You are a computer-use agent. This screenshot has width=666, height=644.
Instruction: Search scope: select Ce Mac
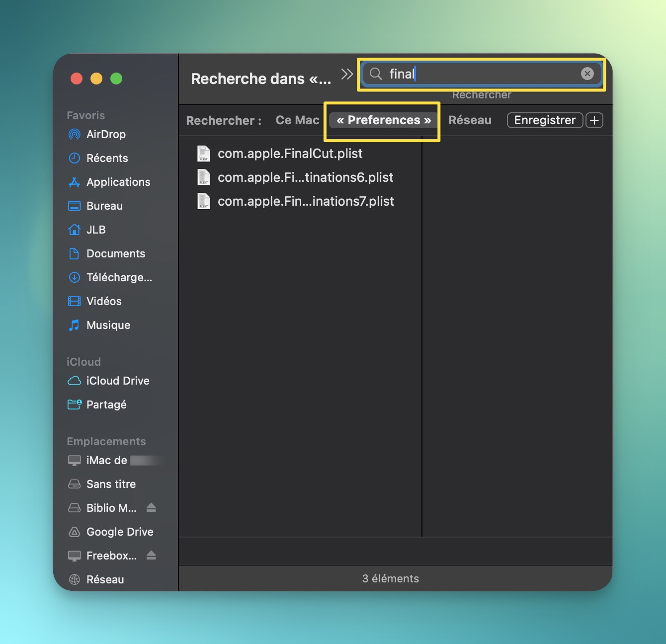(297, 120)
